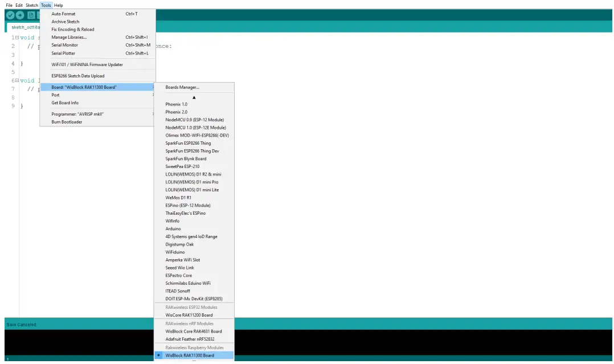
Task: Open the Sketch menu
Action: [x=32, y=5]
